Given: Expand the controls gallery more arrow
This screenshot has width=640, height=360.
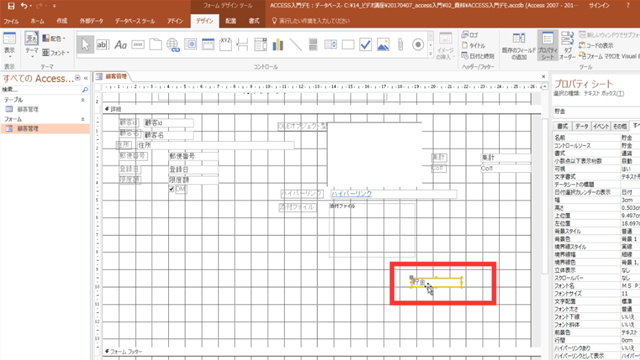Looking at the screenshot, I should [x=431, y=54].
